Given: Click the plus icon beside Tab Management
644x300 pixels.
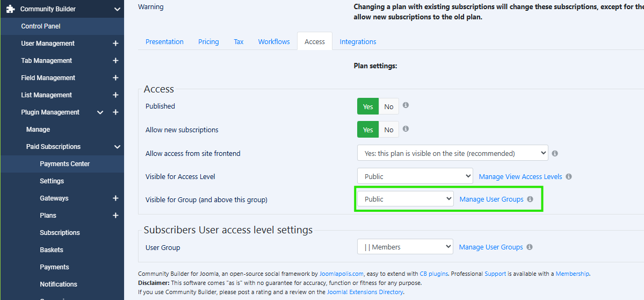Looking at the screenshot, I should [115, 61].
